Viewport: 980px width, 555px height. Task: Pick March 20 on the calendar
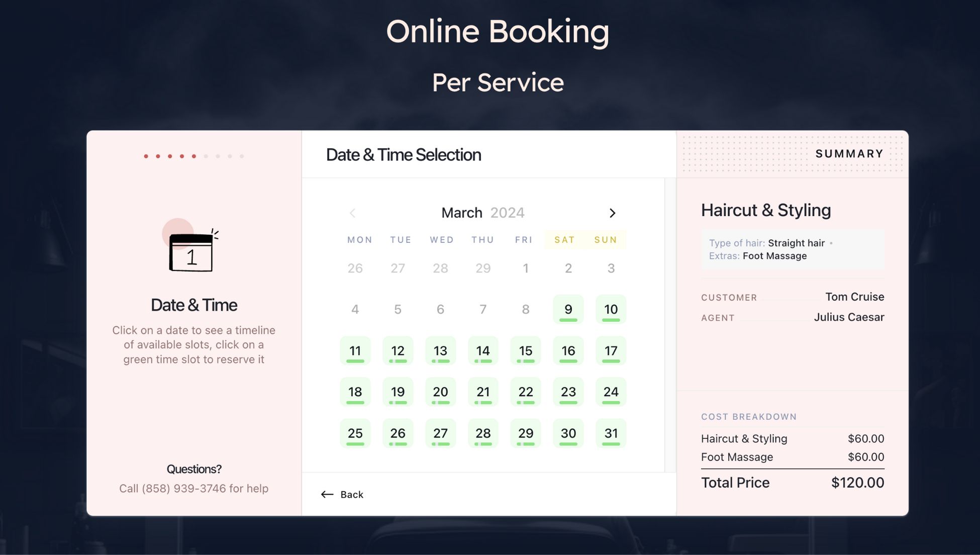click(441, 392)
